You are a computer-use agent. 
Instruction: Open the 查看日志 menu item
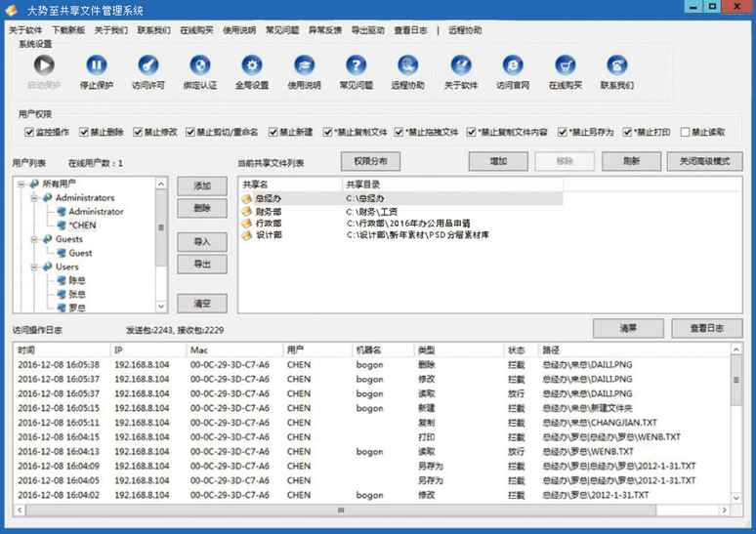(x=410, y=30)
